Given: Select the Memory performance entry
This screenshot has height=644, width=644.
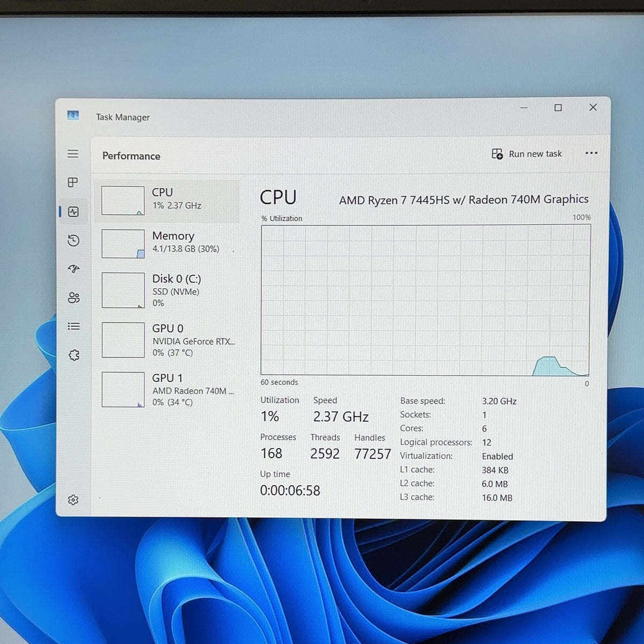Looking at the screenshot, I should tap(167, 244).
